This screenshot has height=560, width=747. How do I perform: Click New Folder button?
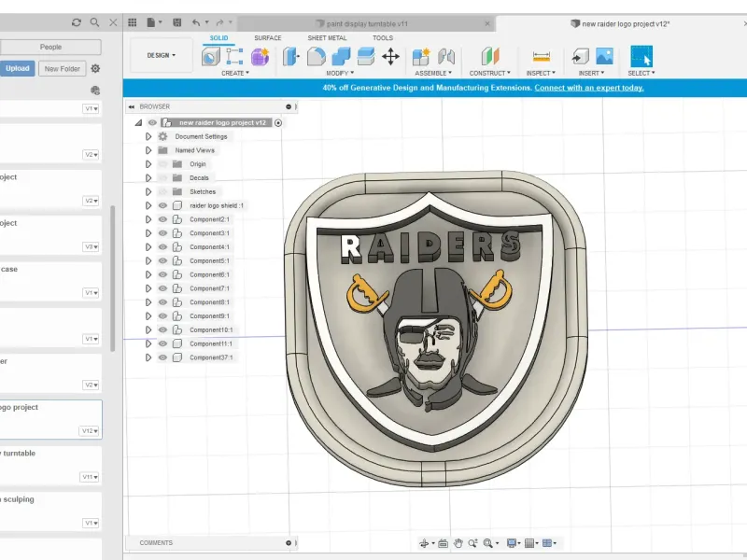62,68
